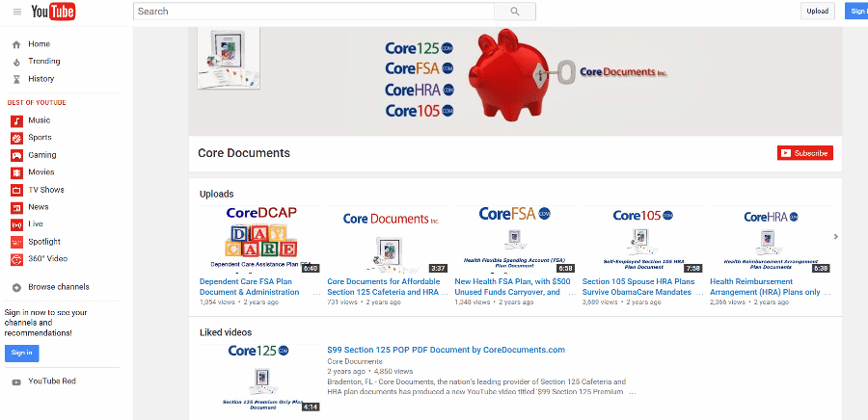Select Movies in the sidebar
The height and width of the screenshot is (420, 868).
41,172
